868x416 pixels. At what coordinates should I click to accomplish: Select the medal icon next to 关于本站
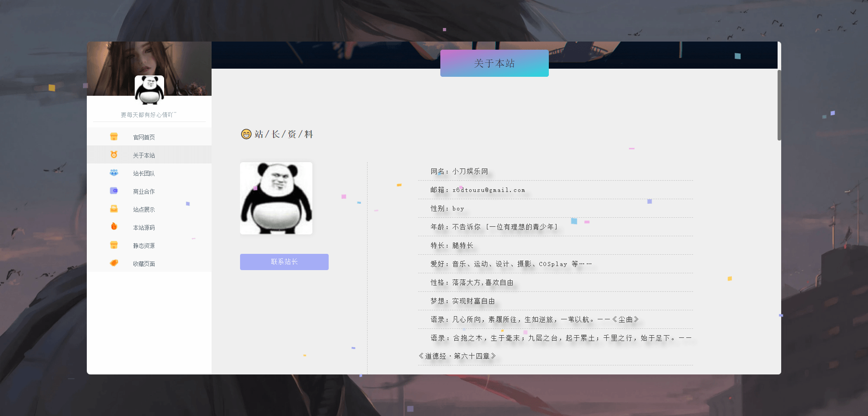tap(114, 154)
